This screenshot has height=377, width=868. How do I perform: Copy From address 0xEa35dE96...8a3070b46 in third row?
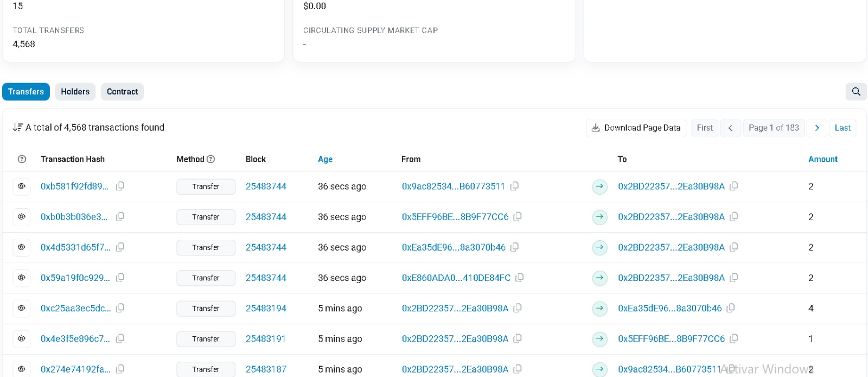click(x=514, y=247)
